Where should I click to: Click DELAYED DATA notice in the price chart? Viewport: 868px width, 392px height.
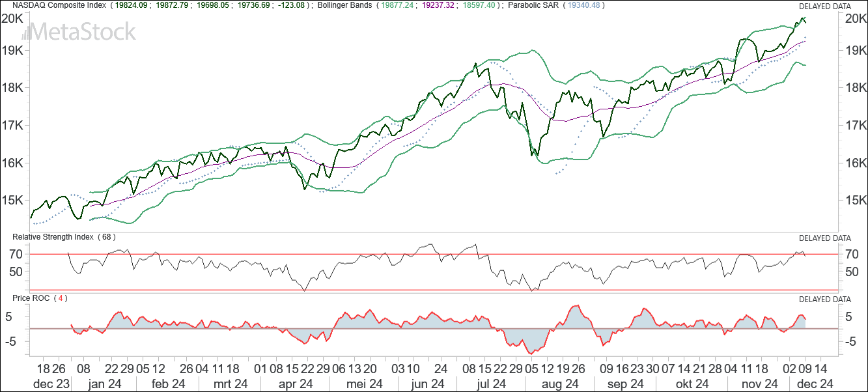[x=824, y=6]
